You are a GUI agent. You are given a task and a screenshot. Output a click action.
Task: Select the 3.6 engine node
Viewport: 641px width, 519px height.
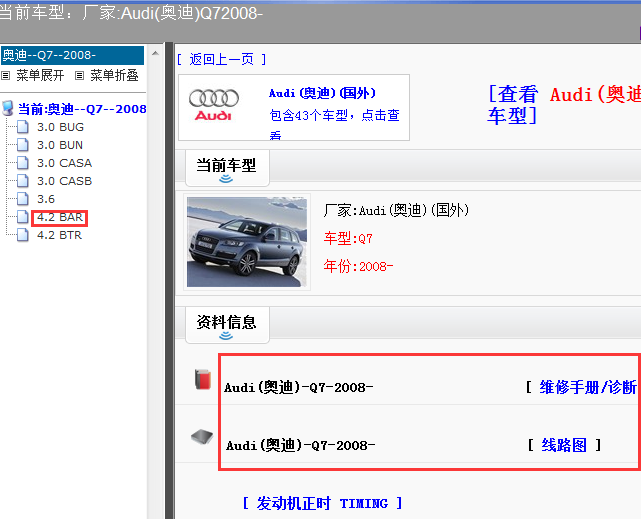coord(46,199)
